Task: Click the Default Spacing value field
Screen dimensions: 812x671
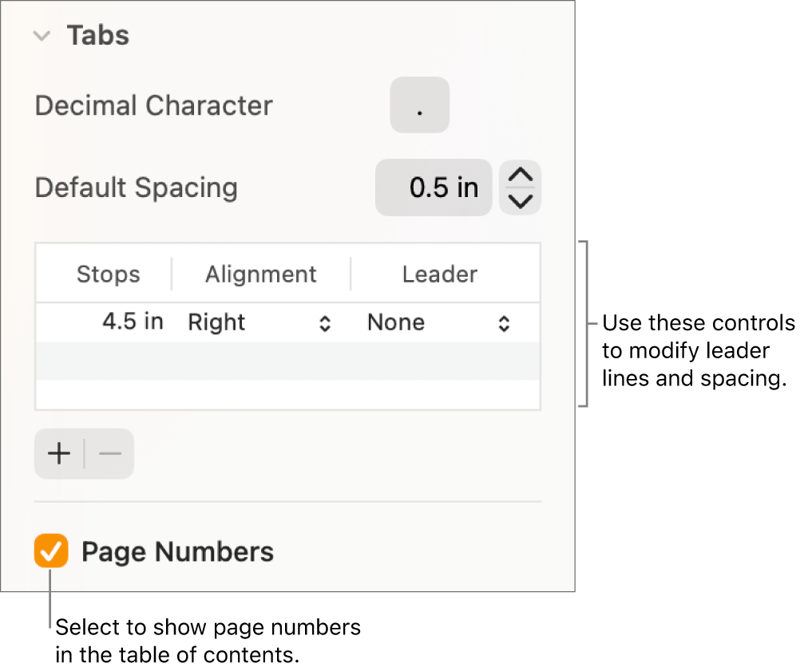Action: [434, 187]
